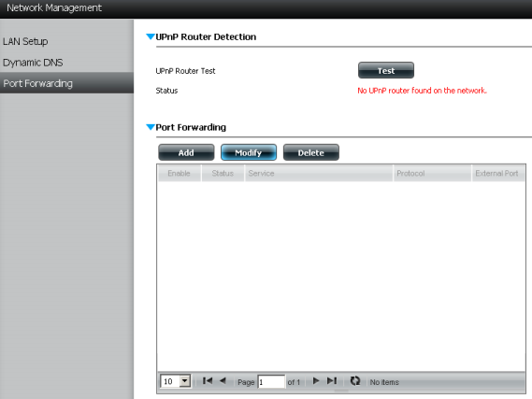Screen dimensions: 532x399
Task: Refresh the port forwarding table
Action: 355,381
